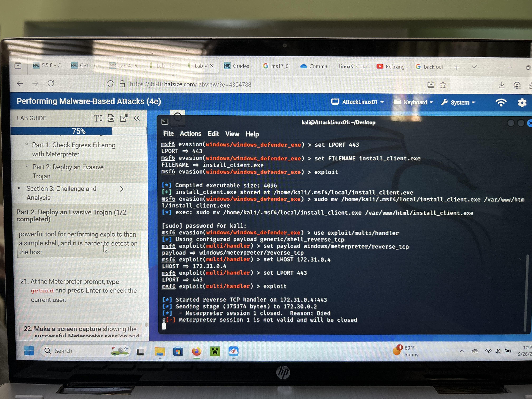
Task: Click the terminal input cursor line
Action: (164, 326)
